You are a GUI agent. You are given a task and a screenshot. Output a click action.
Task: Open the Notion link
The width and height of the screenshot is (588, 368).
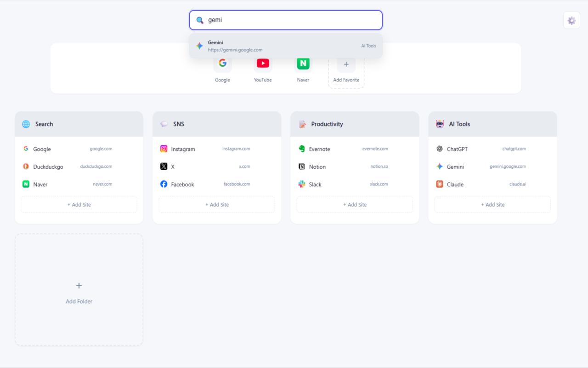coord(317,167)
